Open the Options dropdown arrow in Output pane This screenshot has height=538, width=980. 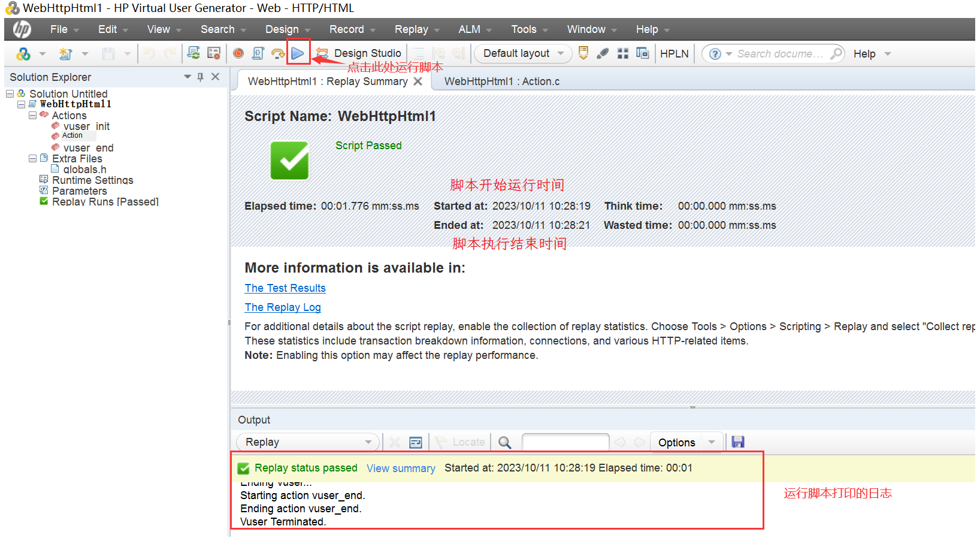pos(712,442)
